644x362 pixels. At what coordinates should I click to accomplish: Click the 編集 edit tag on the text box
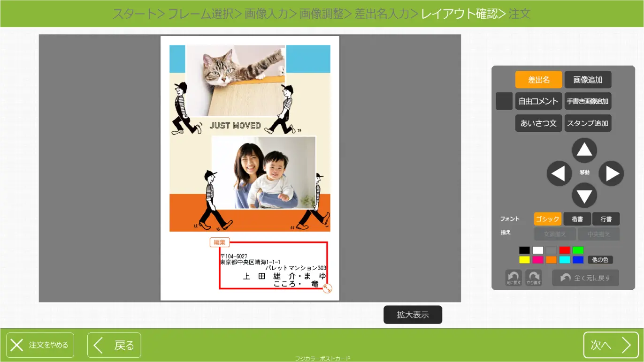point(219,242)
